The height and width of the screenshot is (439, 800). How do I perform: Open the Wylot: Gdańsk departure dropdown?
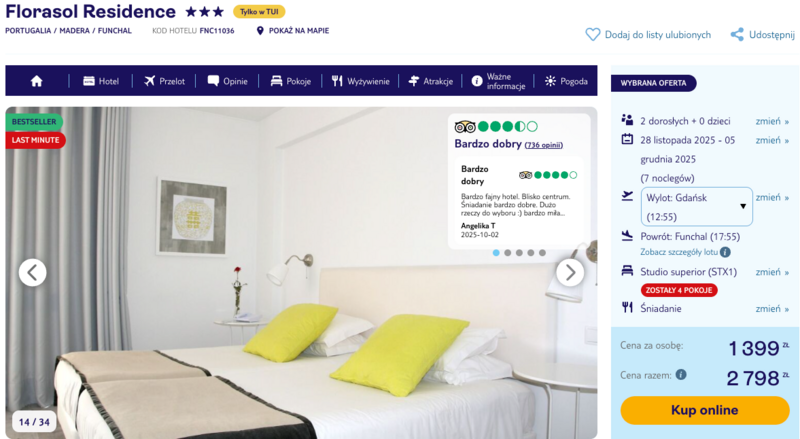(x=696, y=207)
